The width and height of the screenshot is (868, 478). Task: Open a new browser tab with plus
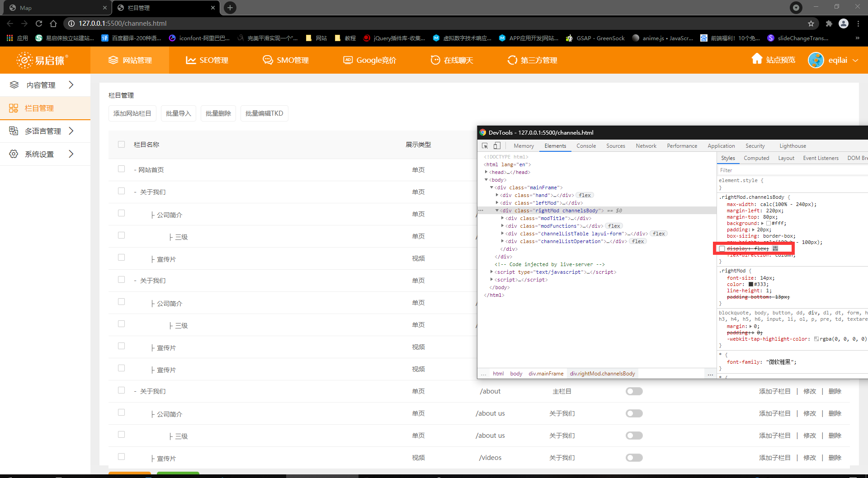tap(230, 8)
